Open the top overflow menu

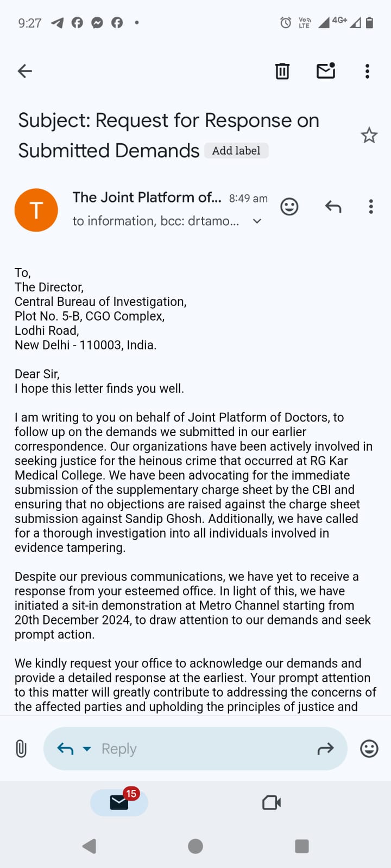(x=368, y=71)
